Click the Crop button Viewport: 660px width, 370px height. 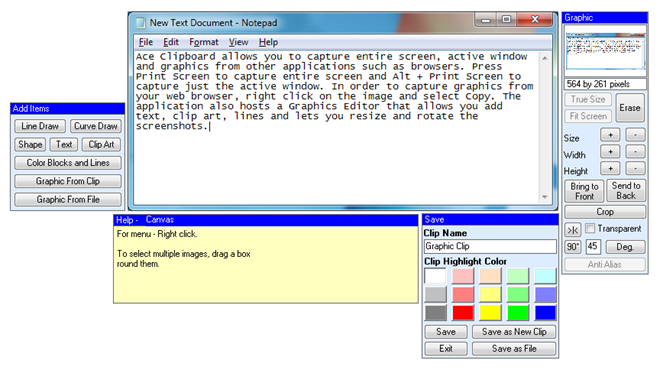(605, 212)
